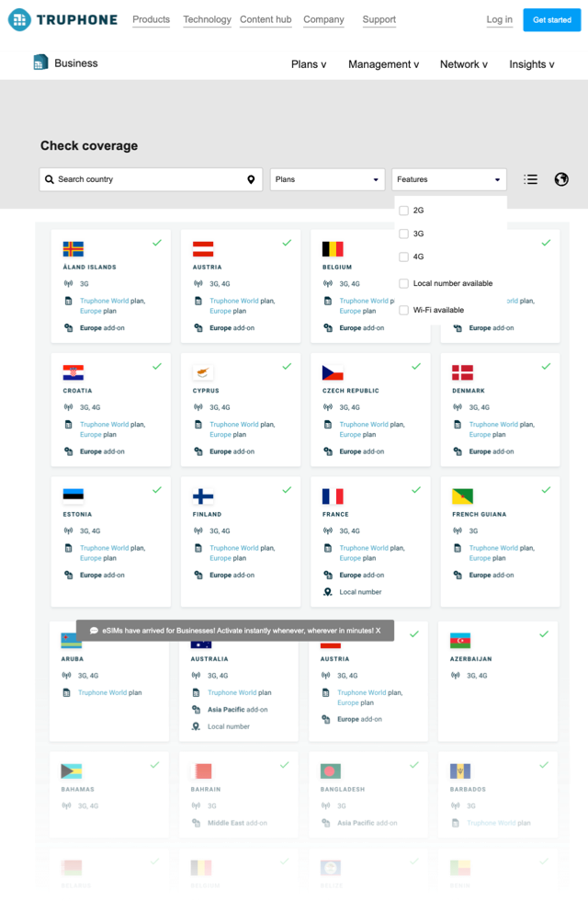Open the Plans filter dropdown
The height and width of the screenshot is (901, 588).
point(327,179)
